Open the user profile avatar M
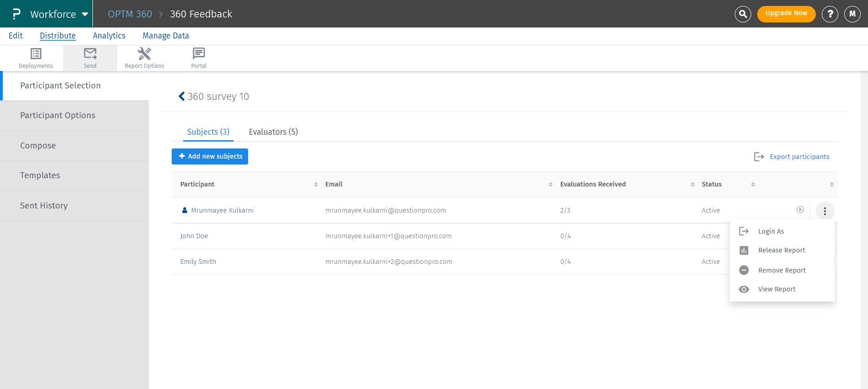This screenshot has width=868, height=389. click(852, 14)
